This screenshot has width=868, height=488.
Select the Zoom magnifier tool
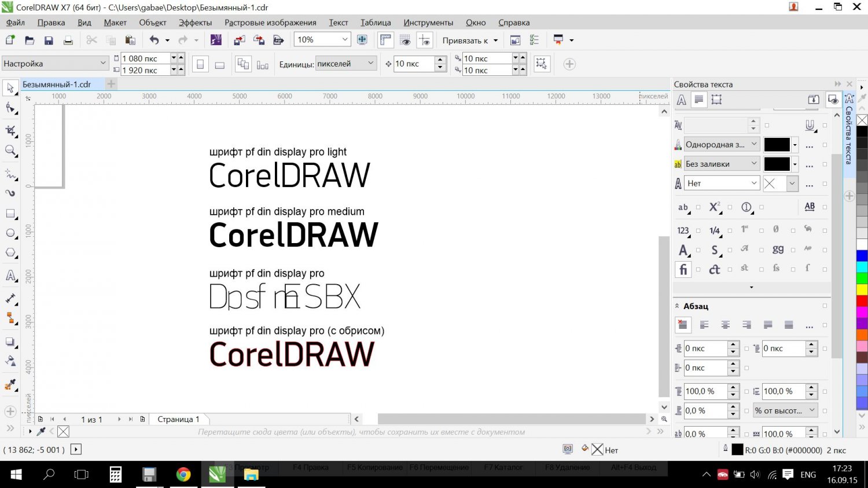10,151
